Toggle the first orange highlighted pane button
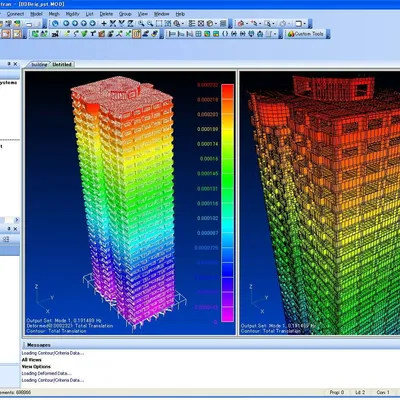400x400 pixels. pyautogui.click(x=7, y=34)
